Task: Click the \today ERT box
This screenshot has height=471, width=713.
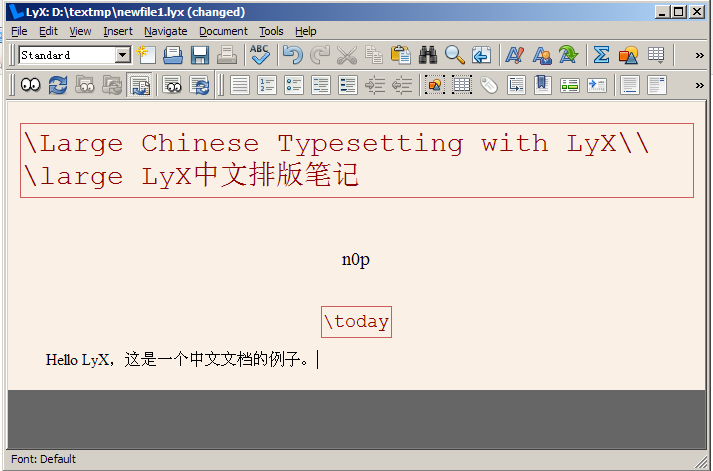Action: (x=356, y=322)
